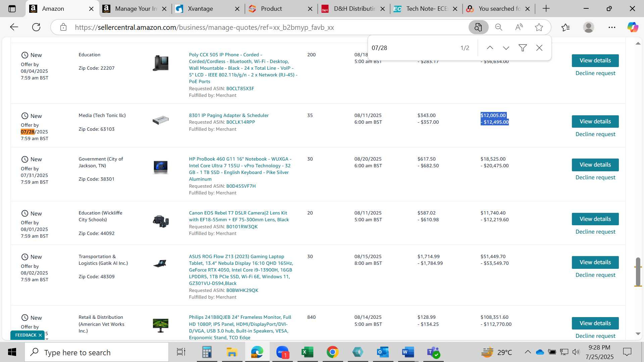Jump to next find result

pos(506,48)
